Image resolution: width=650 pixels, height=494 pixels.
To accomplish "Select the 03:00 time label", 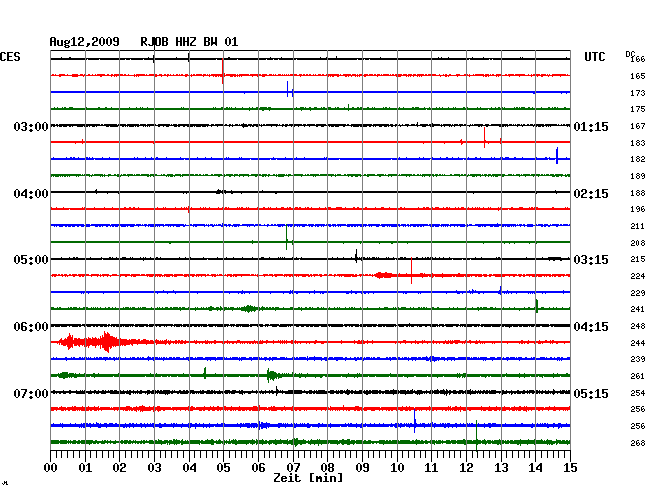I will click(31, 126).
